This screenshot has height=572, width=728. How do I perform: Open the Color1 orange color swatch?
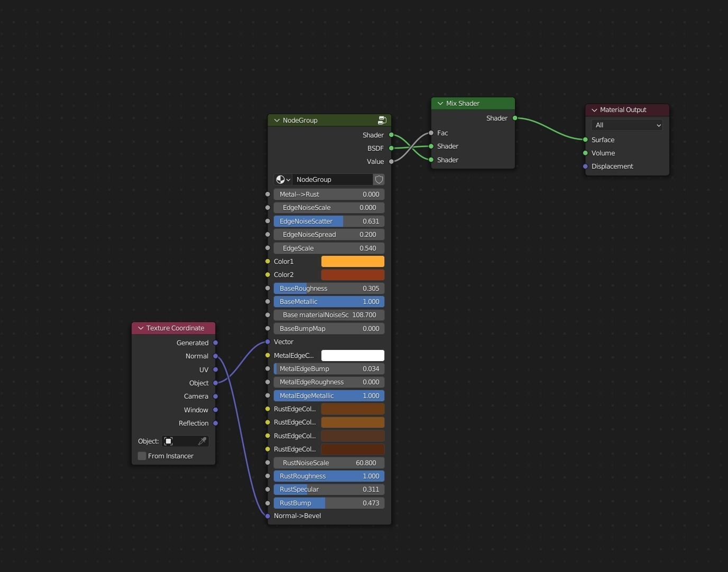[353, 261]
